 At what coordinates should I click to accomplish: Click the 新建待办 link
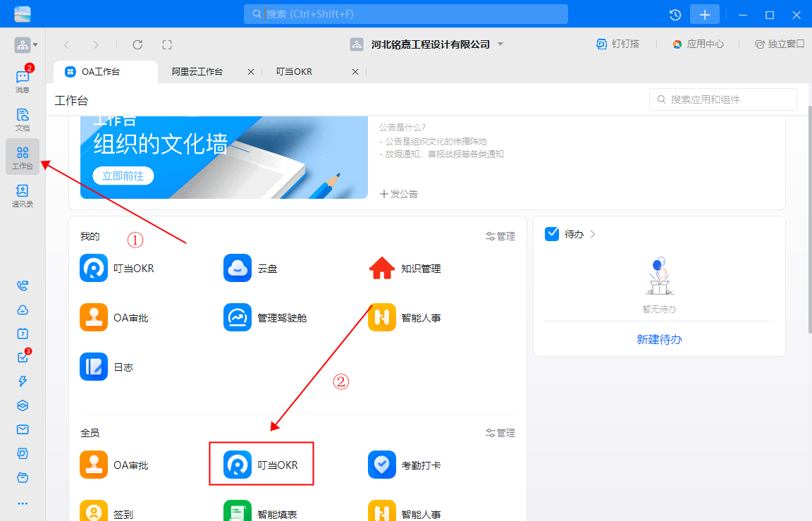pyautogui.click(x=659, y=339)
